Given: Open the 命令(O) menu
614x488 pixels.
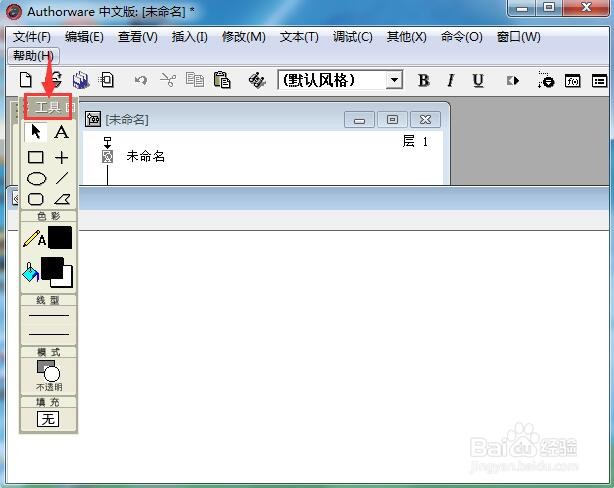Looking at the screenshot, I should (x=461, y=37).
